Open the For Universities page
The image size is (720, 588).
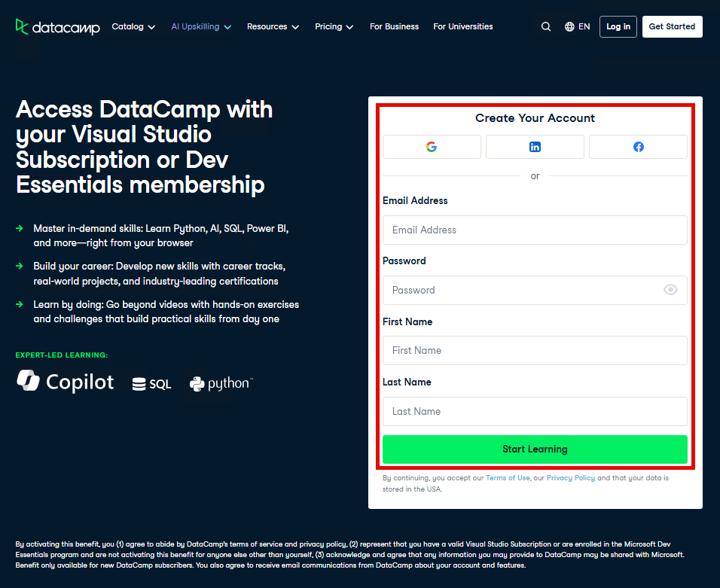click(463, 26)
